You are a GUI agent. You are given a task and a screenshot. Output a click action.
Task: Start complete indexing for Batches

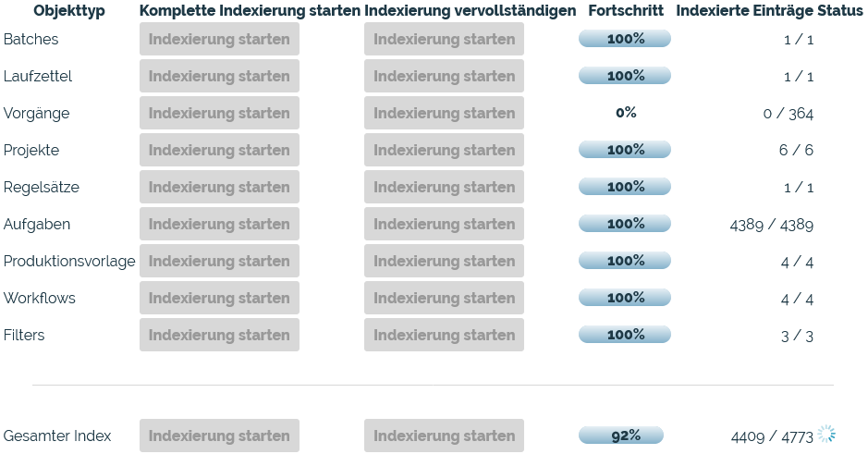coord(219,39)
